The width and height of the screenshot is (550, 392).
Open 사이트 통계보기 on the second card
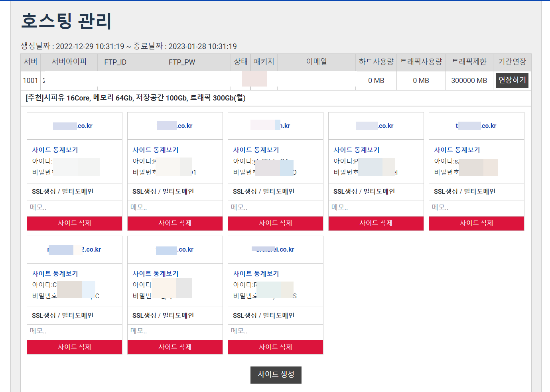156,150
